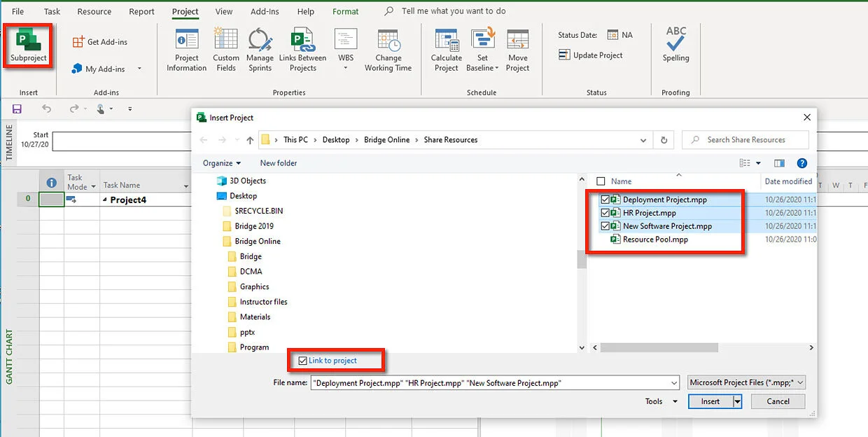868x437 pixels.
Task: Uncheck Deployment Project.mpp checkbox
Action: [x=605, y=200]
